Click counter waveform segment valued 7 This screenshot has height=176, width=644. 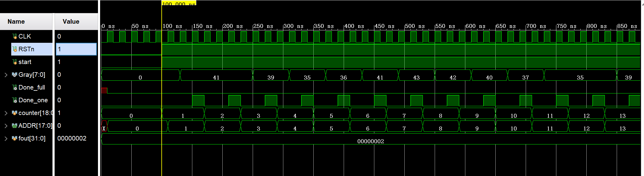[404, 113]
